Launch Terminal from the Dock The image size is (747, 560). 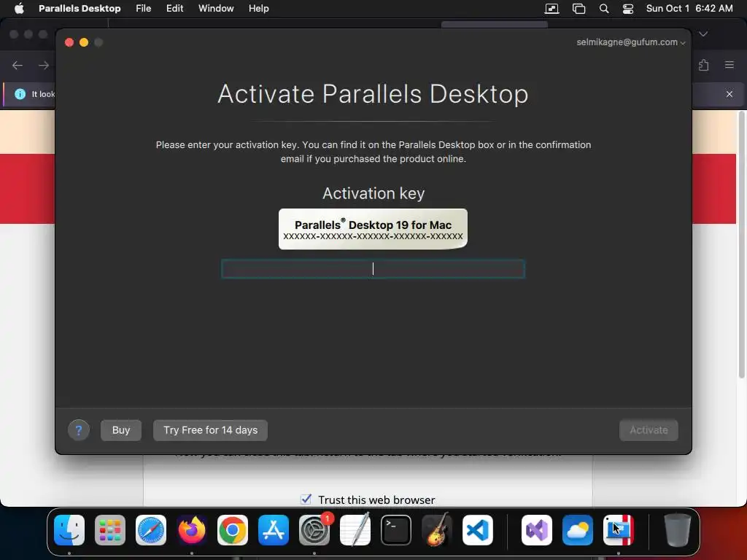coord(396,530)
